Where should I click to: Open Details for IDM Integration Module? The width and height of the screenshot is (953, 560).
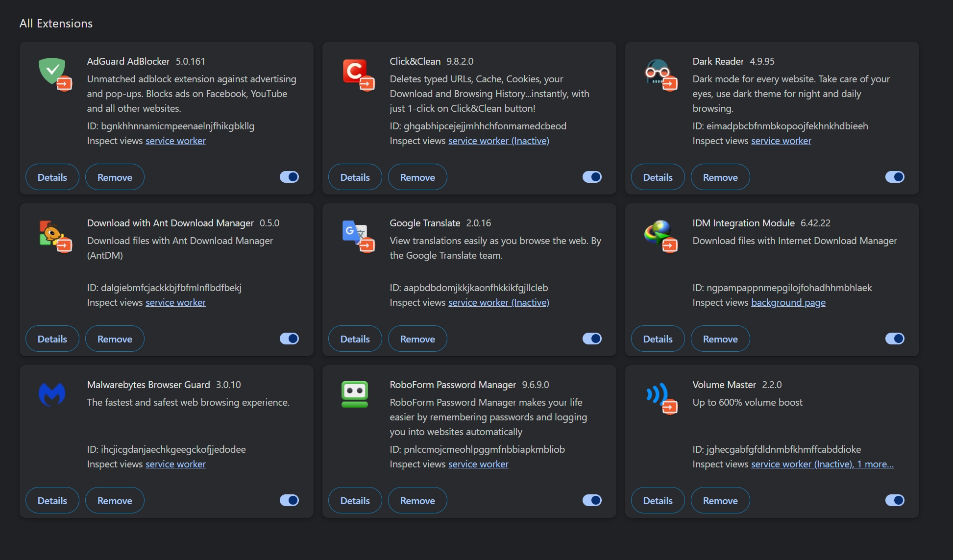point(658,339)
